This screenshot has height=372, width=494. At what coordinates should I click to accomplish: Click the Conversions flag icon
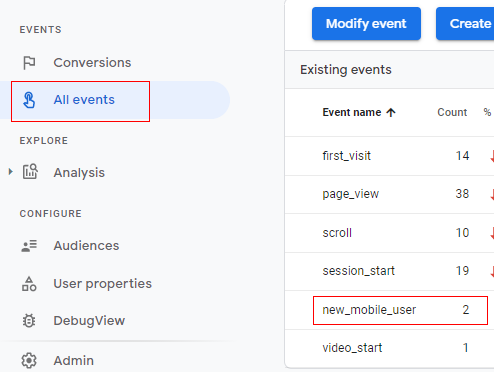(x=29, y=63)
